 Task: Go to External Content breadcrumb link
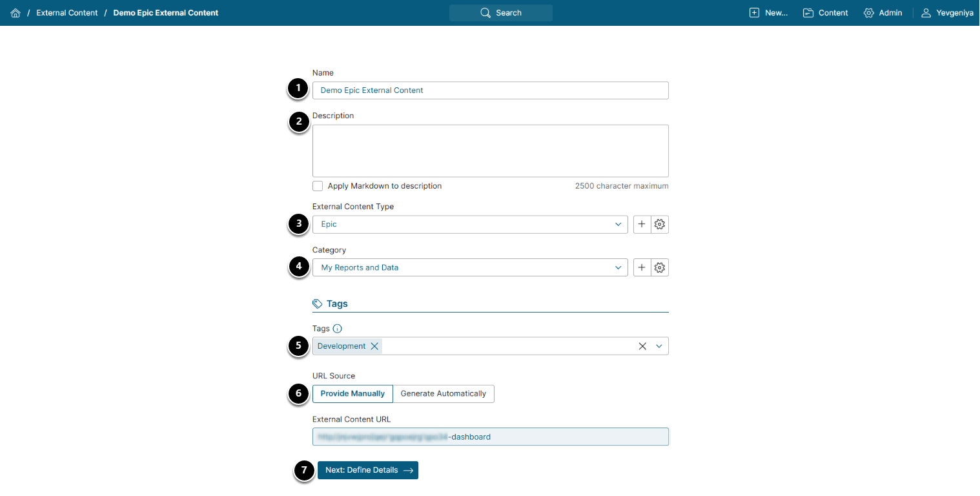coord(67,13)
